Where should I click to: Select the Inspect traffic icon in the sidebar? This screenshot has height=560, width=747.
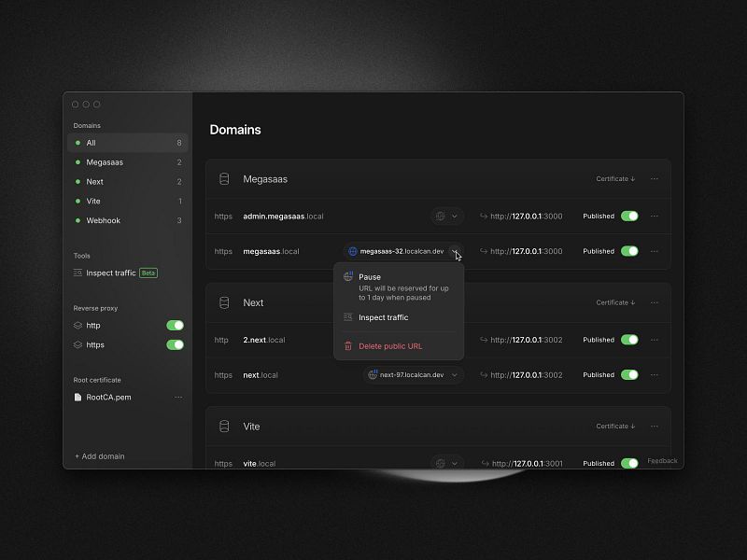(78, 273)
